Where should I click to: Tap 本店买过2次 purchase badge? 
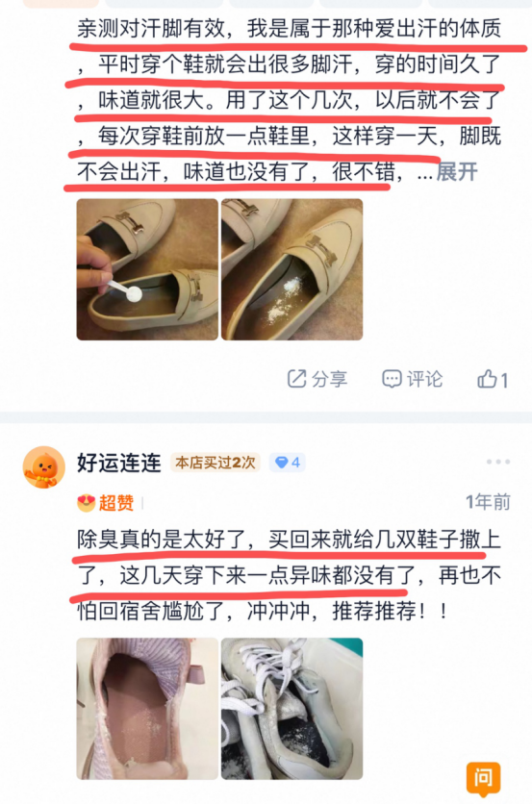pyautogui.click(x=215, y=463)
